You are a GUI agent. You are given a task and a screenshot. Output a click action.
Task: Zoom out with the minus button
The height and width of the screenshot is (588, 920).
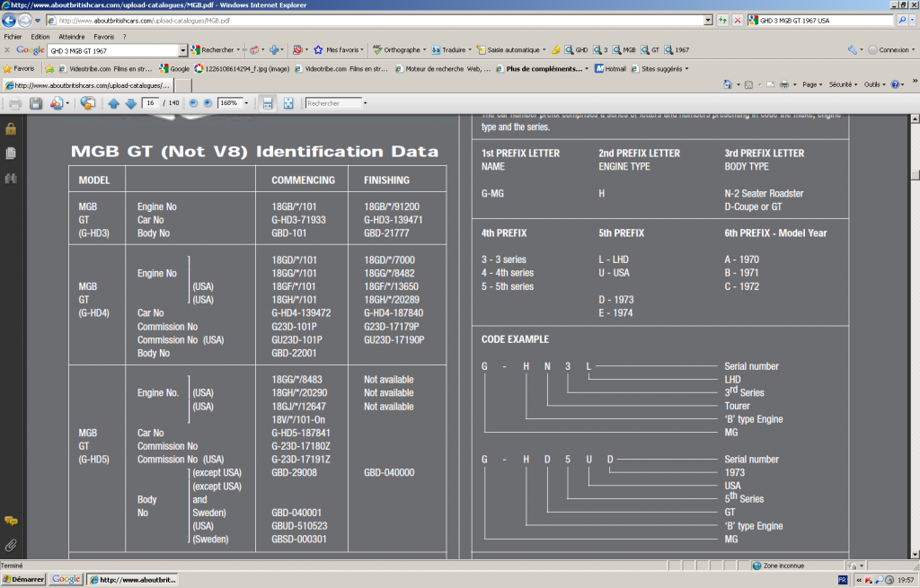pos(193,103)
